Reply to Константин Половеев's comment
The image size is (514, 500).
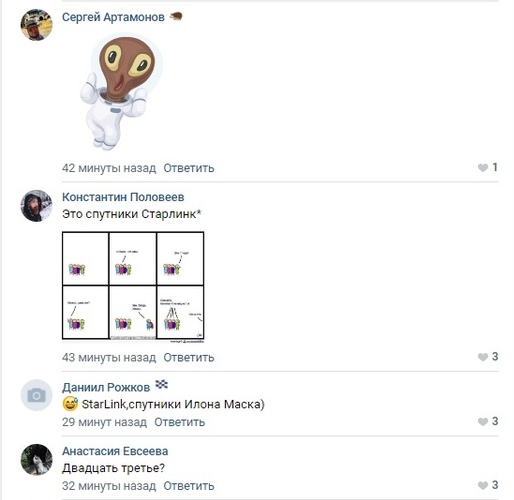coord(189,357)
